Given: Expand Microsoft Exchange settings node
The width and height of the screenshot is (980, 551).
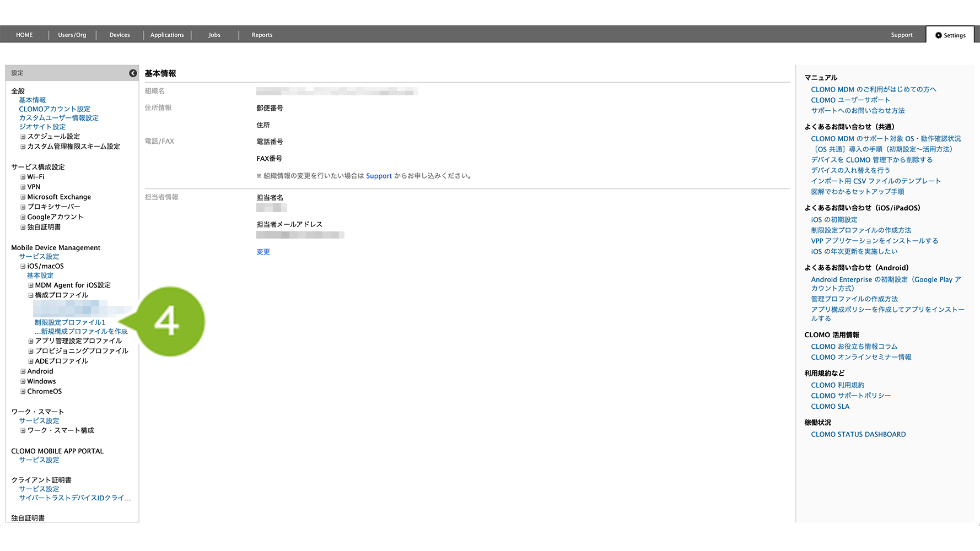Looking at the screenshot, I should point(23,197).
